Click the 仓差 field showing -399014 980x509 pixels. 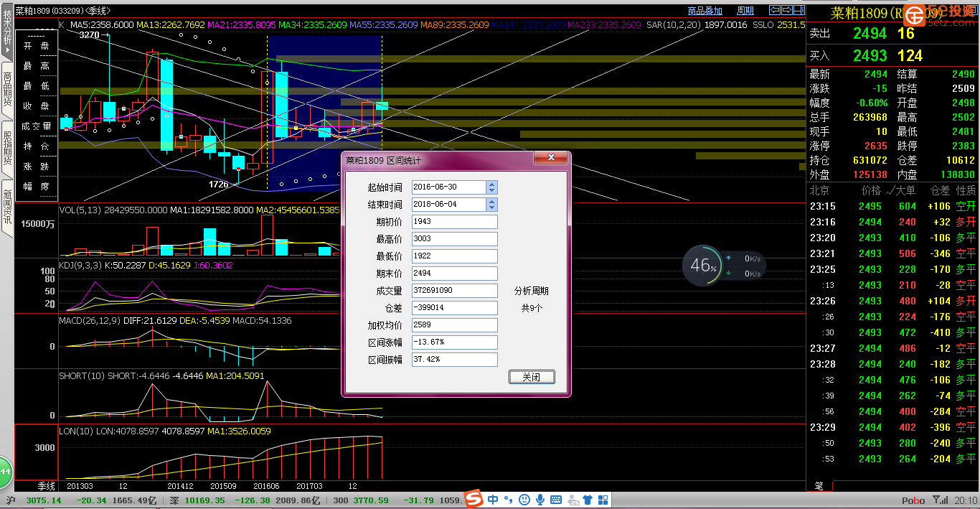click(454, 308)
